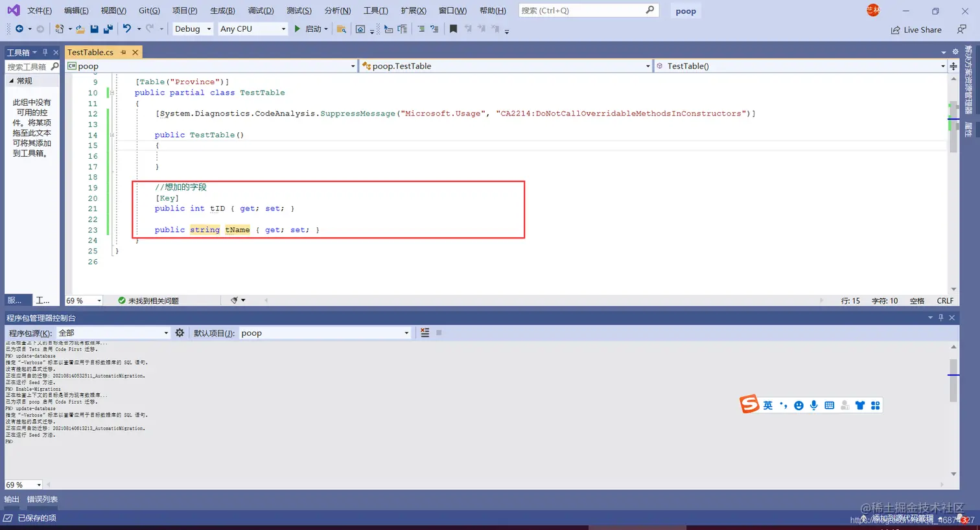Open the TestTable() member dropdown
The height and width of the screenshot is (530, 980).
(x=800, y=66)
